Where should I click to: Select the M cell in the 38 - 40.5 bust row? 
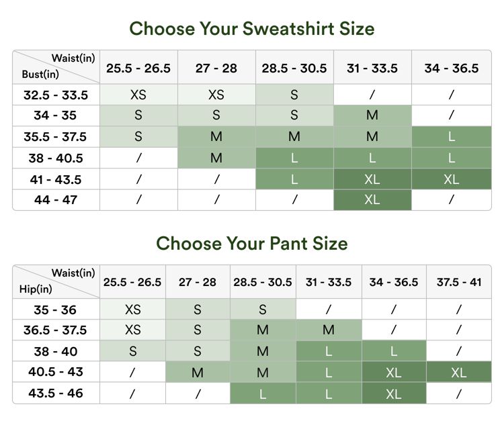216,158
